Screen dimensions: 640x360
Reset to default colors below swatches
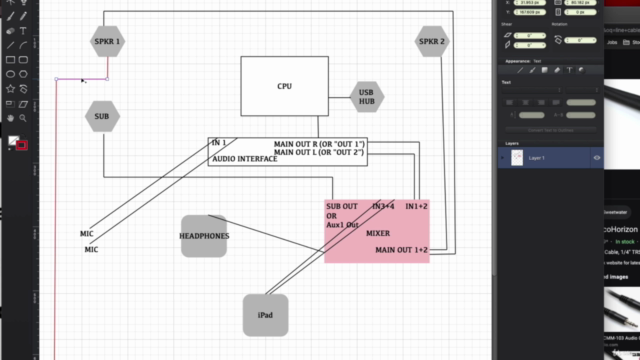click(9, 149)
